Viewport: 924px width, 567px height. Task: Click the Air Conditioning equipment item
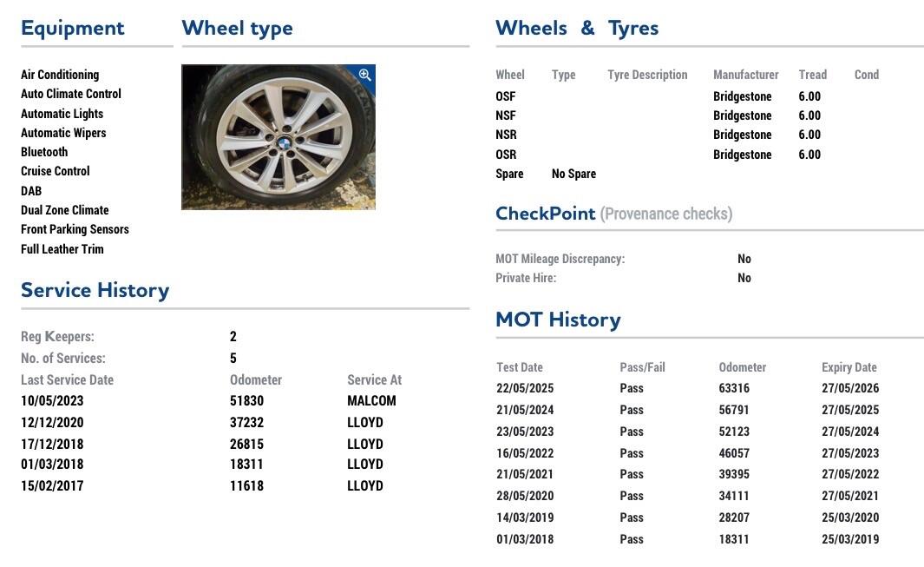[x=60, y=75]
